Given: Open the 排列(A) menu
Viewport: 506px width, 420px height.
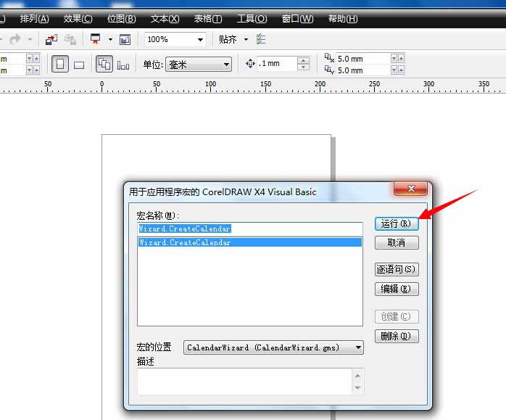Looking at the screenshot, I should coord(34,19).
